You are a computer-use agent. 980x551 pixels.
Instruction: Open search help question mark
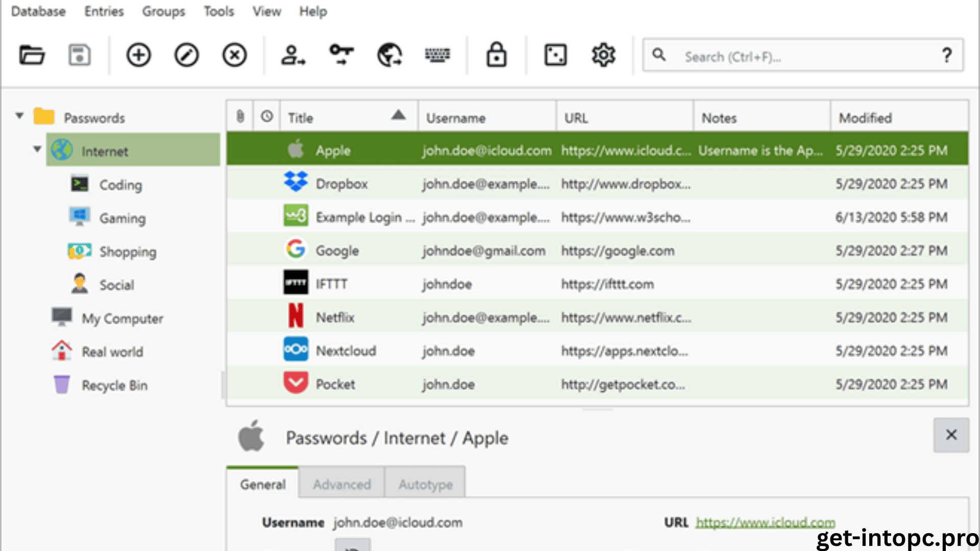tap(947, 55)
